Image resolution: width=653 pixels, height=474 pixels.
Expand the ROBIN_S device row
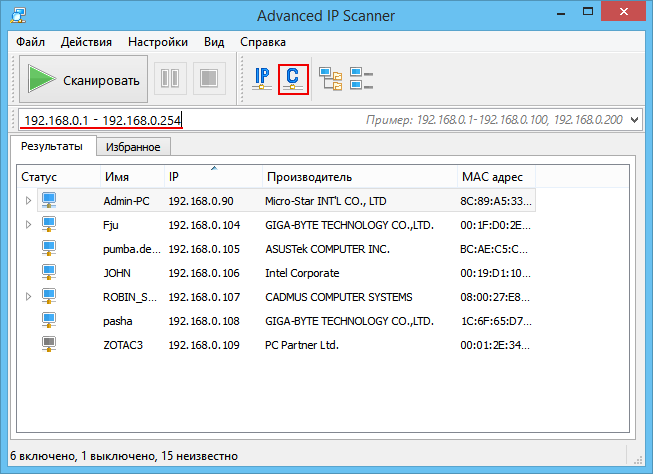(x=28, y=297)
